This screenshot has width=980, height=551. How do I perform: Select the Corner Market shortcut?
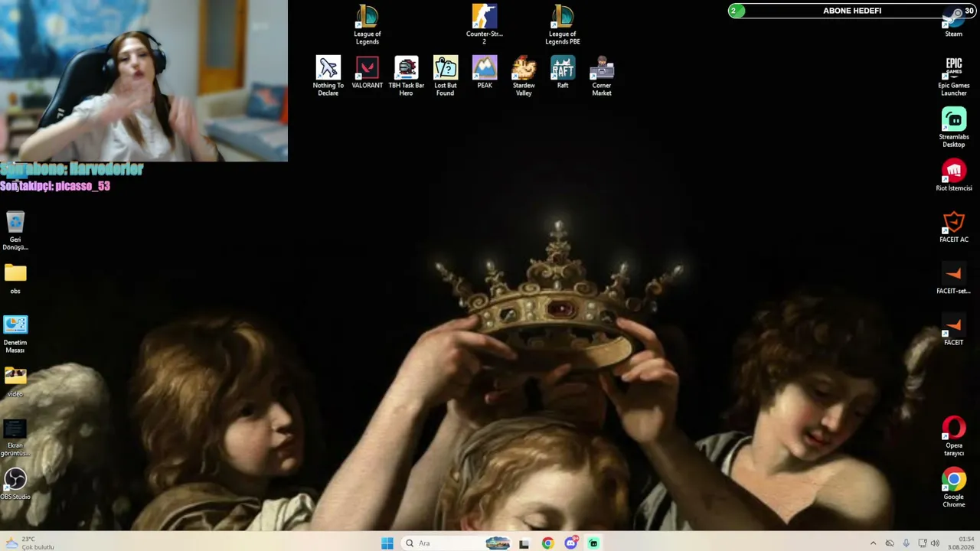click(x=602, y=76)
